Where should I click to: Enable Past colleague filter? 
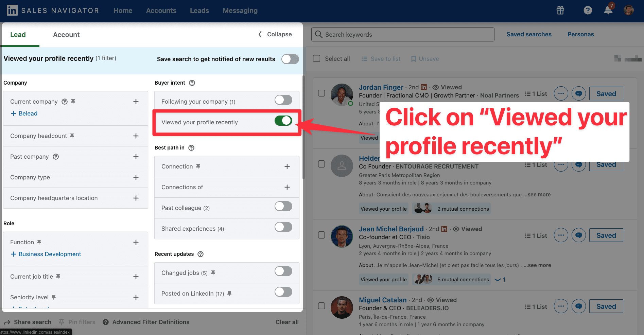click(283, 206)
